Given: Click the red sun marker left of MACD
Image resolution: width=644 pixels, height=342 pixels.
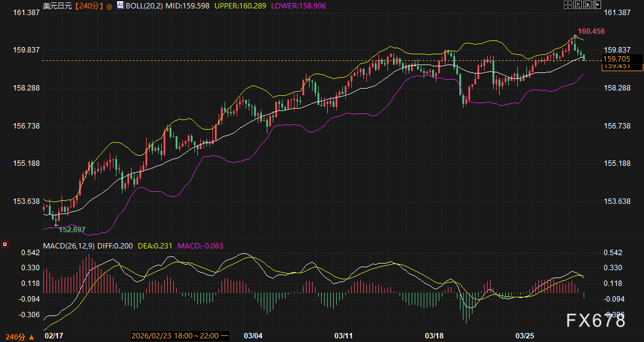Looking at the screenshot, I should click(5, 244).
